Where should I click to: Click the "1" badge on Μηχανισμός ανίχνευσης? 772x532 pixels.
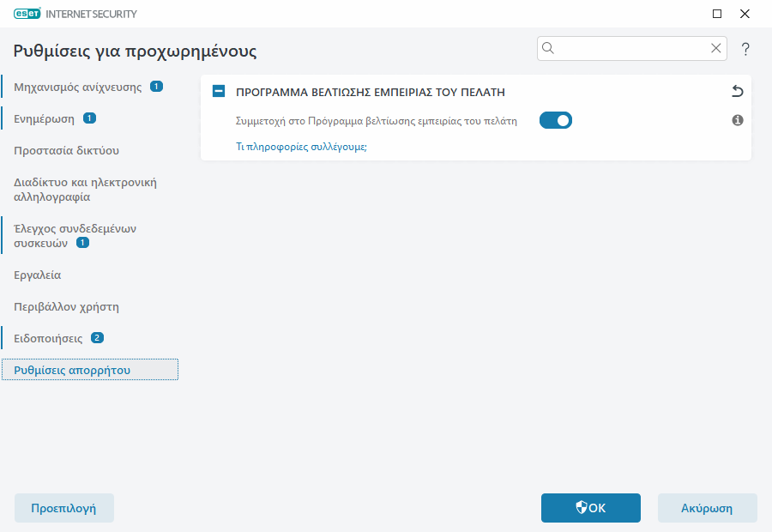pyautogui.click(x=155, y=87)
